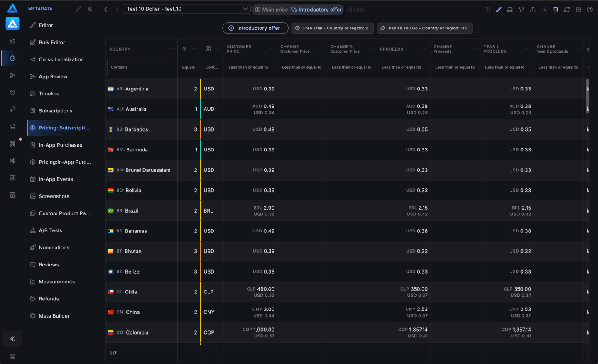
Task: Open the help question mark icon
Action: (590, 10)
